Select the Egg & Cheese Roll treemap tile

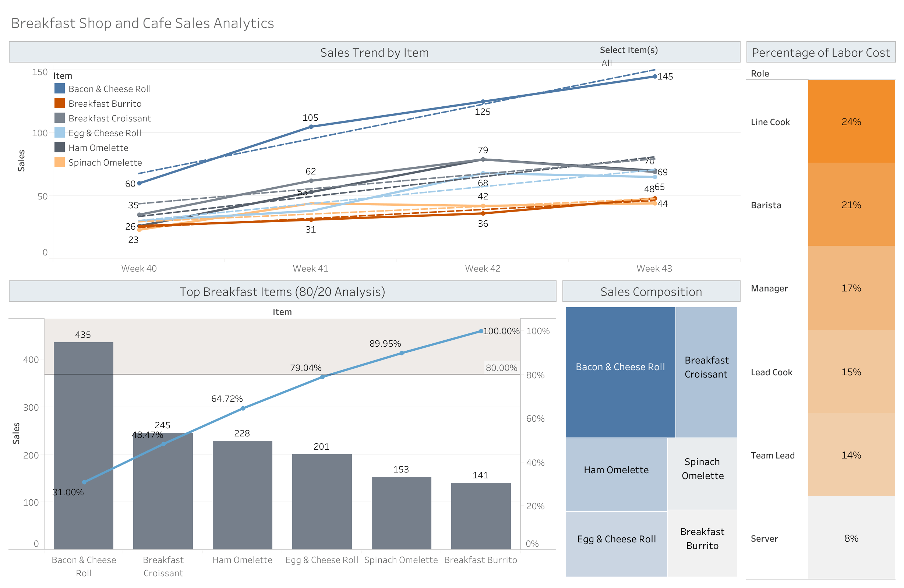pyautogui.click(x=616, y=543)
